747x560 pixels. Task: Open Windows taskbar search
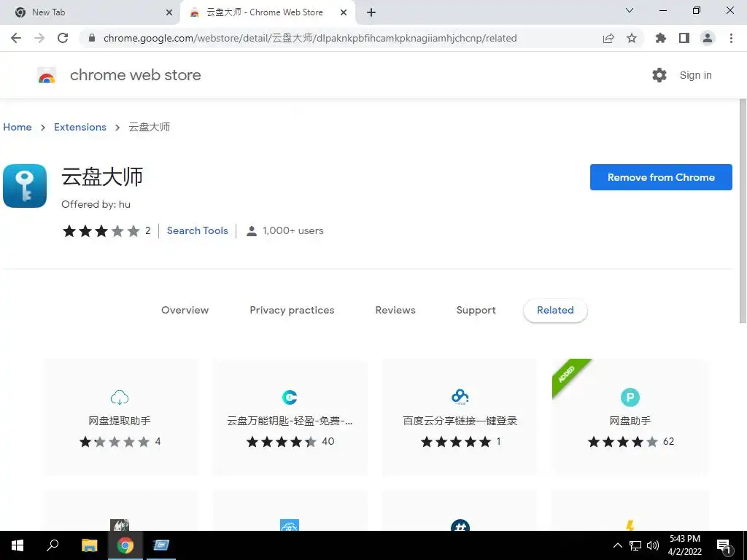tap(53, 545)
